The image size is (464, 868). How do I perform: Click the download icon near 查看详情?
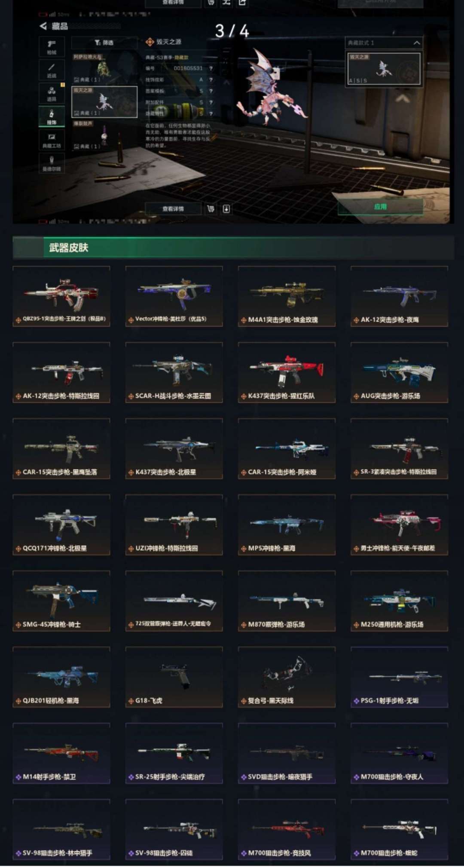(226, 209)
